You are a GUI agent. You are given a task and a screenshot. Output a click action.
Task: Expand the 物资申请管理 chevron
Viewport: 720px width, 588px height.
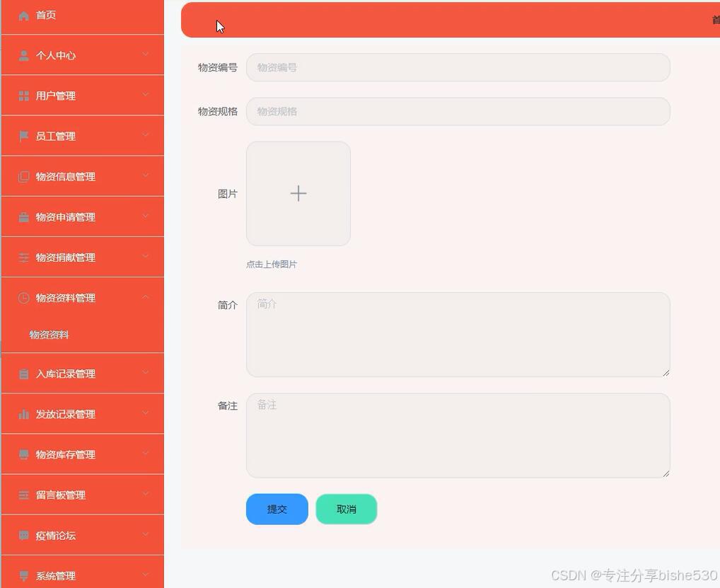[146, 216]
